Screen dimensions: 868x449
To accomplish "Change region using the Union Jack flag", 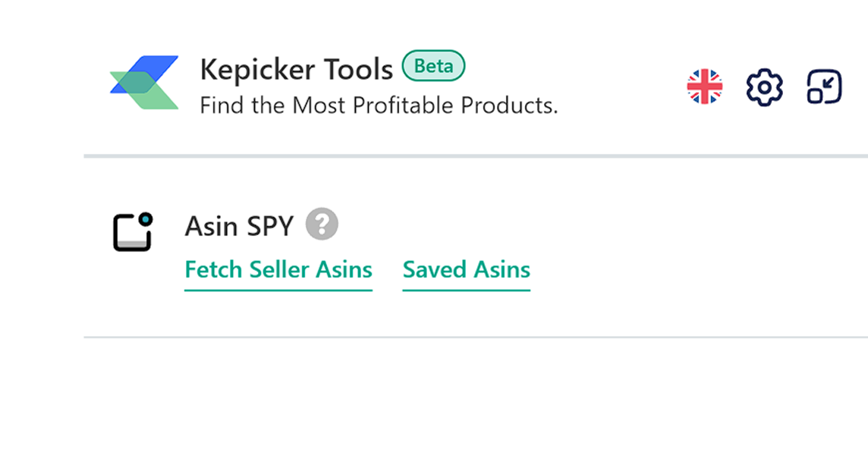I will coord(705,87).
